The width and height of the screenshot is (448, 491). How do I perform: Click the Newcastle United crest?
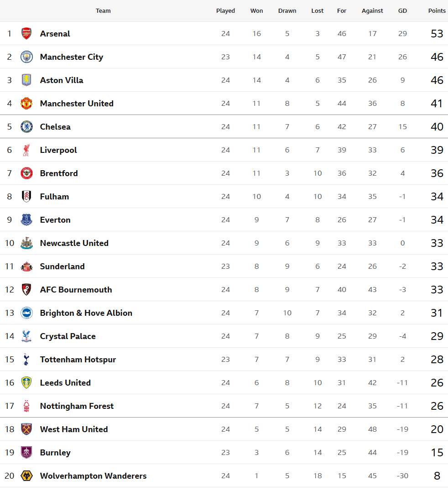26,243
